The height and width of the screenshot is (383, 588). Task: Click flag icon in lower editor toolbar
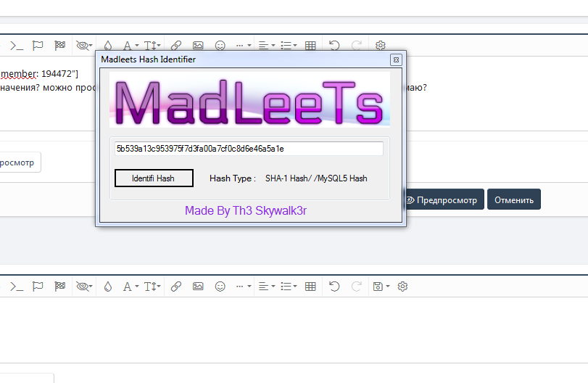pyautogui.click(x=38, y=287)
